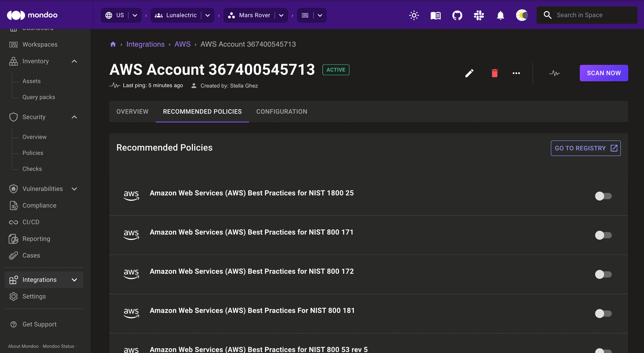Collapse the Security section in the sidebar
The height and width of the screenshot is (353, 644).
74,117
